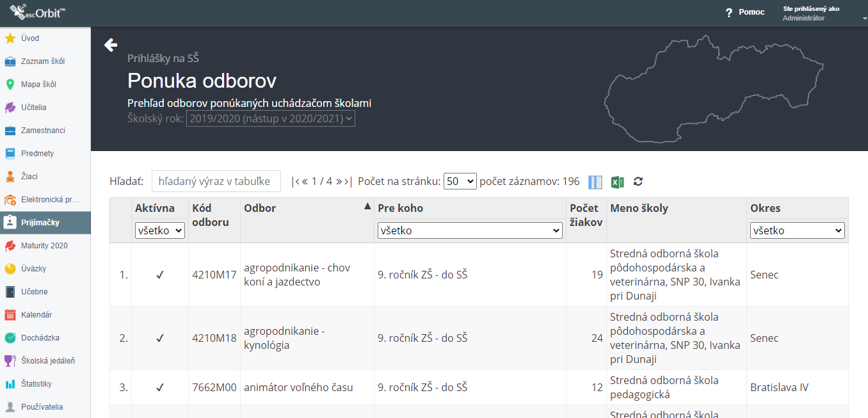This screenshot has height=418, width=868.
Task: Sort by the Odbor column arrow
Action: click(367, 206)
